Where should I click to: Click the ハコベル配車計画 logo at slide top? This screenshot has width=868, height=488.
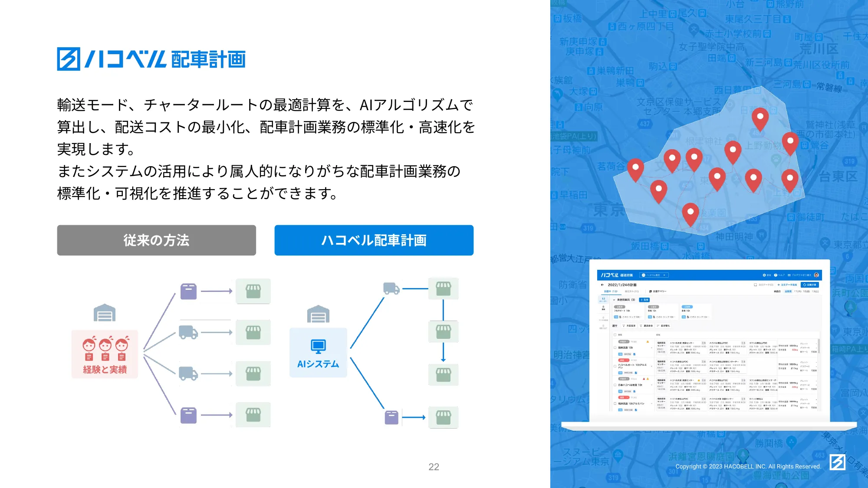(151, 59)
